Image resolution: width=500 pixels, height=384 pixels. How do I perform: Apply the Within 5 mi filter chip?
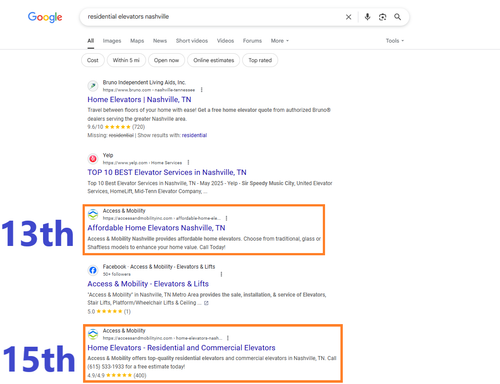click(126, 60)
